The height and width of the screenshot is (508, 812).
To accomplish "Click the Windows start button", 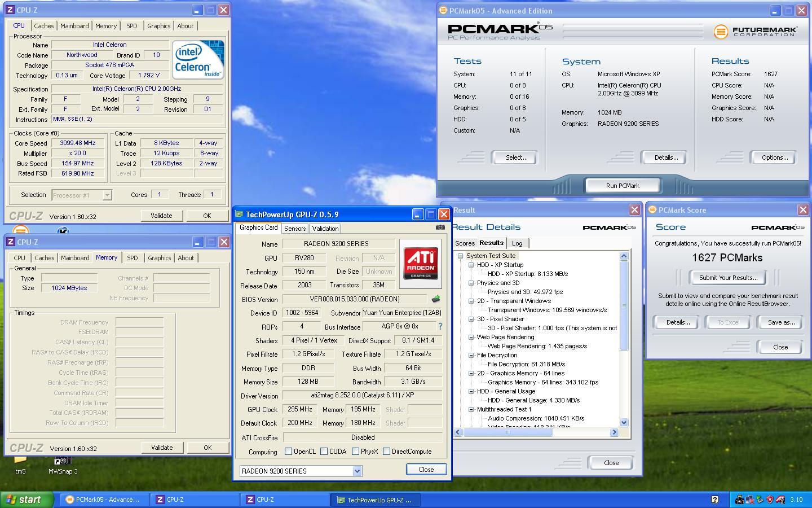I will (27, 500).
